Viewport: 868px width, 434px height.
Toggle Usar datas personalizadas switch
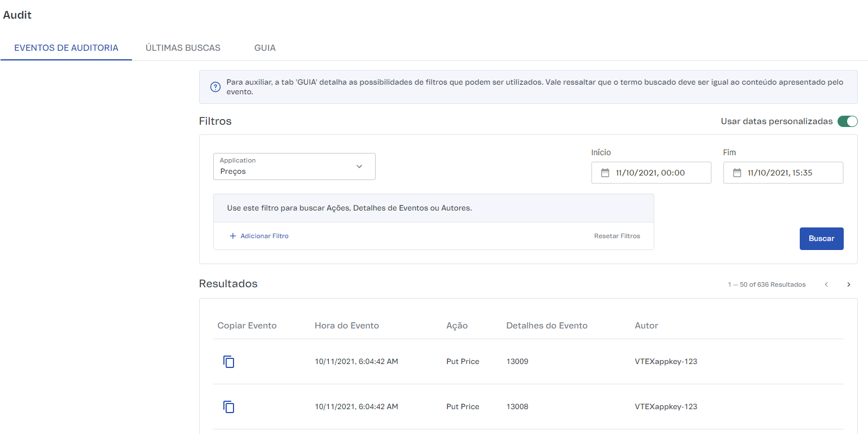(x=847, y=121)
